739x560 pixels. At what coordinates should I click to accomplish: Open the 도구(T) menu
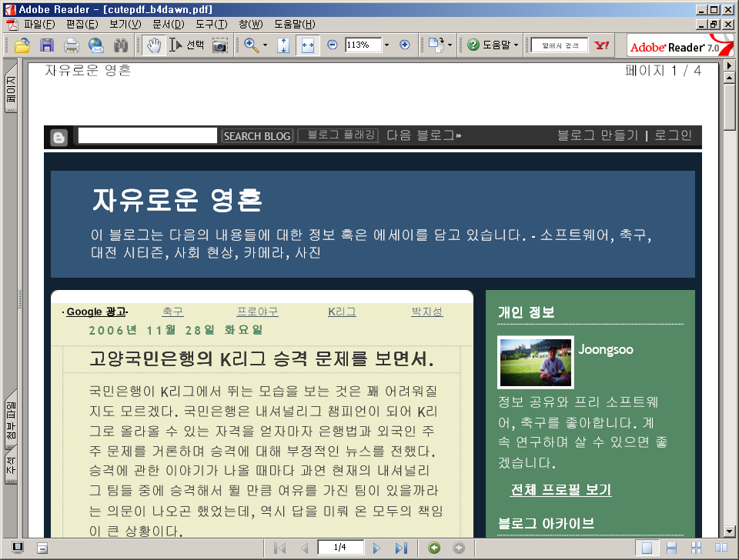pos(211,24)
